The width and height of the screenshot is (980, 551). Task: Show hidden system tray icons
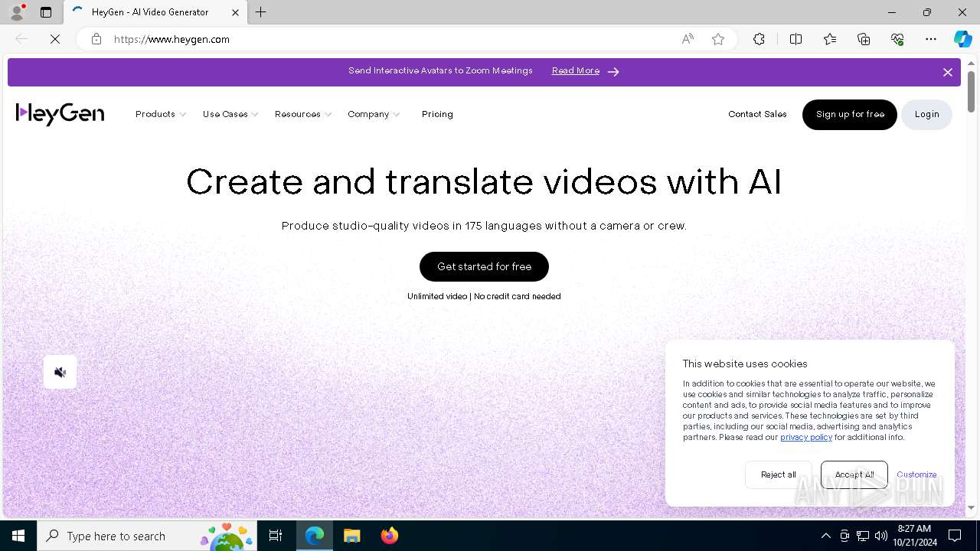click(x=825, y=536)
